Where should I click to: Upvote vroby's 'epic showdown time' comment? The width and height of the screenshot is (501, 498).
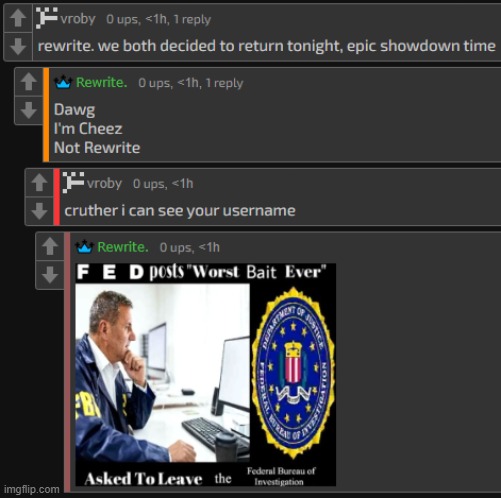(18, 18)
